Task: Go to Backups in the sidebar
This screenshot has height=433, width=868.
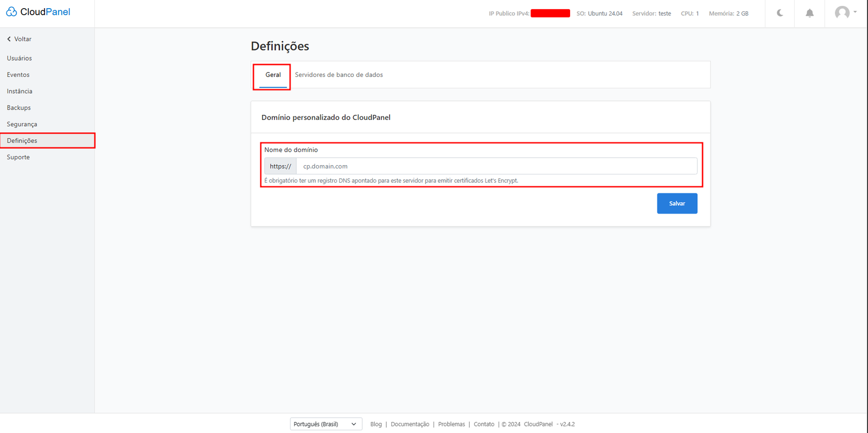Action: tap(19, 108)
